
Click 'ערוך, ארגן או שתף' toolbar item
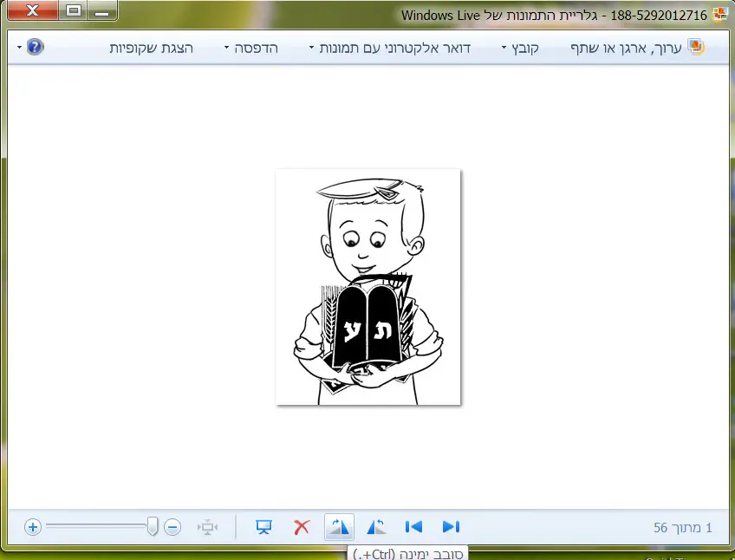[637, 48]
